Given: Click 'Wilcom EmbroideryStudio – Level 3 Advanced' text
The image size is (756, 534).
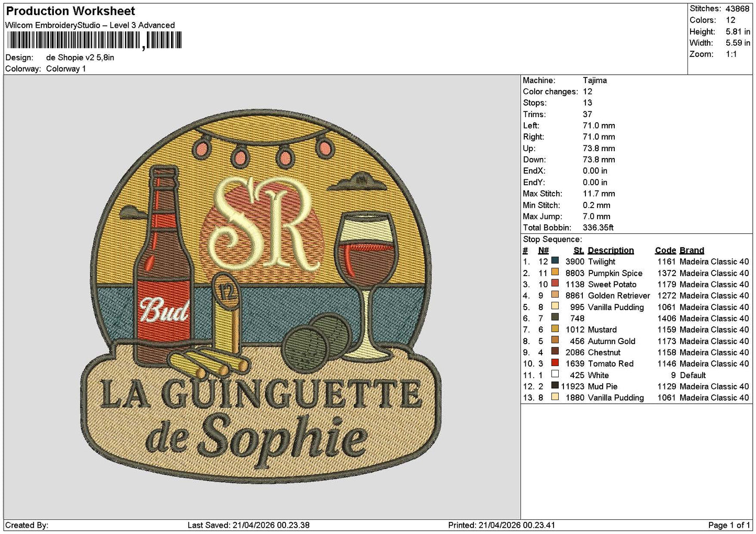Looking at the screenshot, I should pyautogui.click(x=90, y=25).
